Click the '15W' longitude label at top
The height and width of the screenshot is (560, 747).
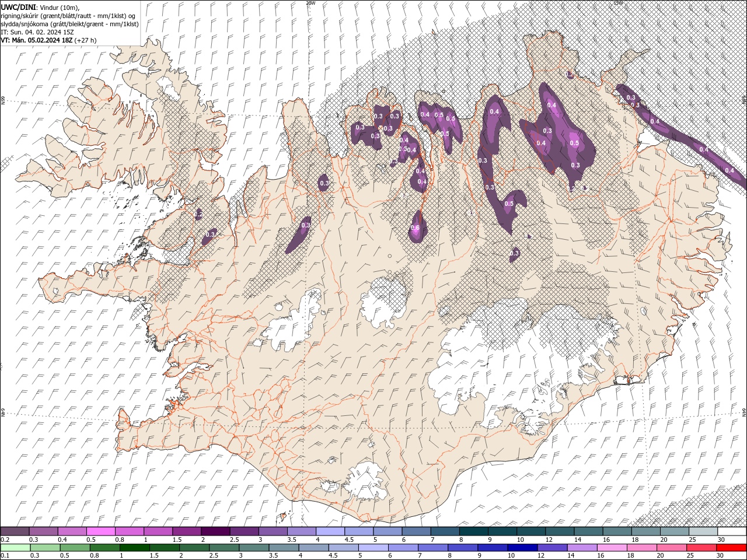coord(618,3)
